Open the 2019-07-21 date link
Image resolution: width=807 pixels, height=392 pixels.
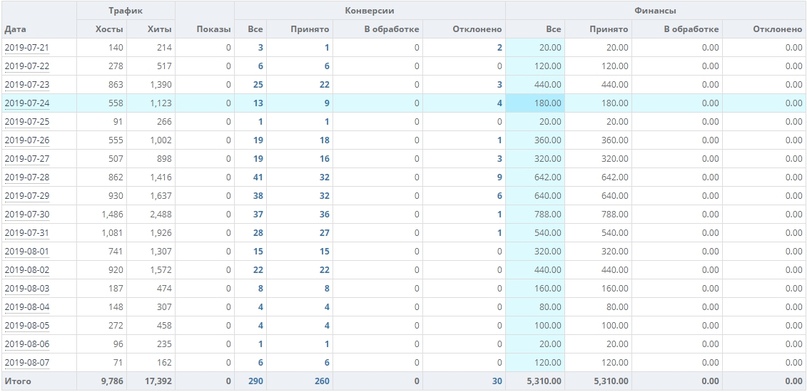pyautogui.click(x=27, y=48)
